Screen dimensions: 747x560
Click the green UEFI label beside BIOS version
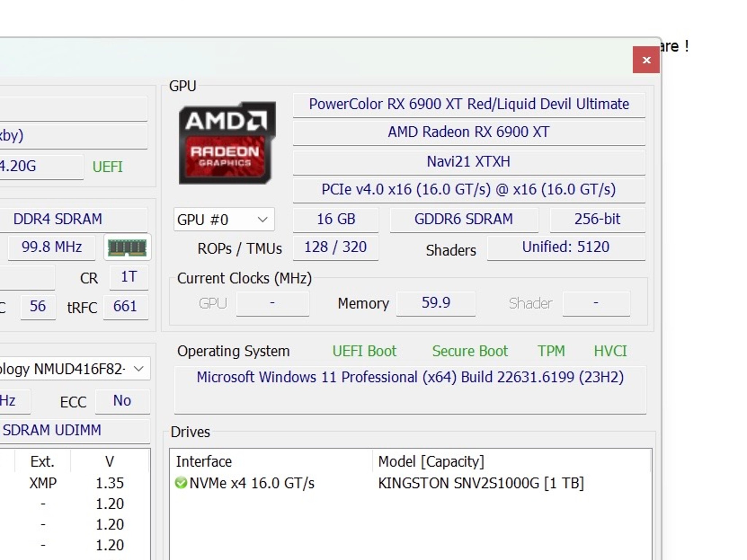point(108,167)
